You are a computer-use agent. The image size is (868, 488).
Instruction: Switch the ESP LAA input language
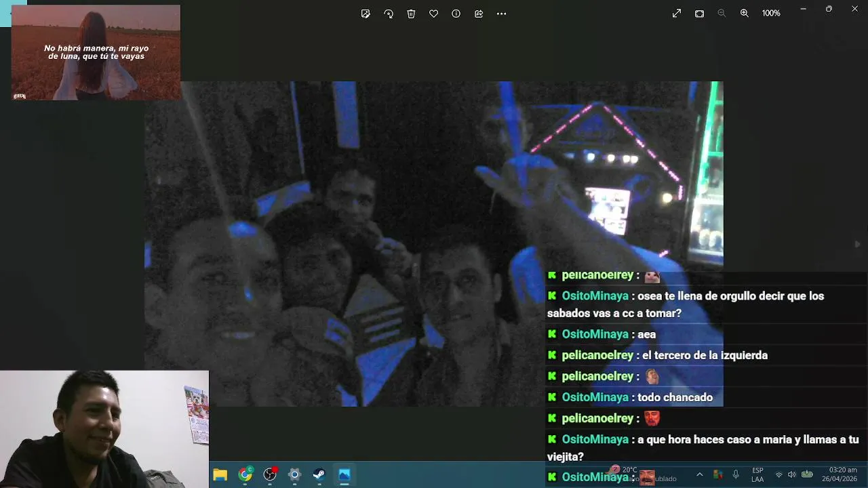(x=757, y=474)
